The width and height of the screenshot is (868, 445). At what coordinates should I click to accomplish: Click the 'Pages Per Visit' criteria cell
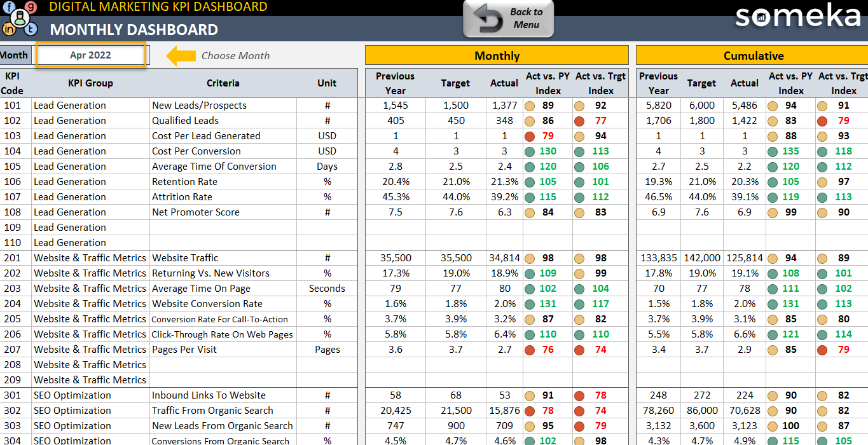pyautogui.click(x=223, y=350)
